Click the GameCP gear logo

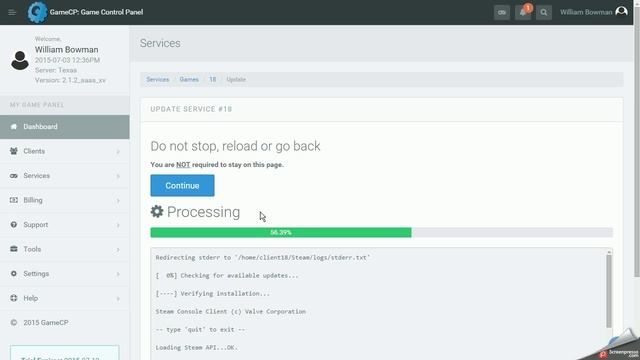click(x=37, y=12)
